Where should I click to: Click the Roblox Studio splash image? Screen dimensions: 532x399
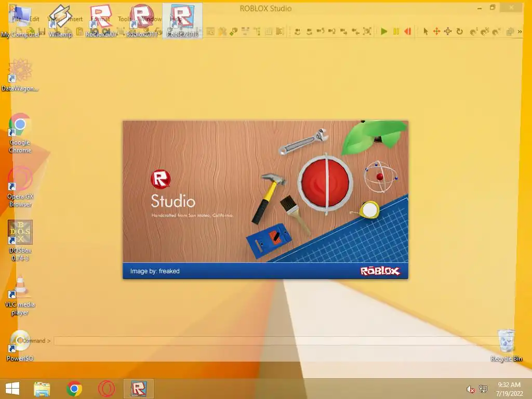(265, 199)
